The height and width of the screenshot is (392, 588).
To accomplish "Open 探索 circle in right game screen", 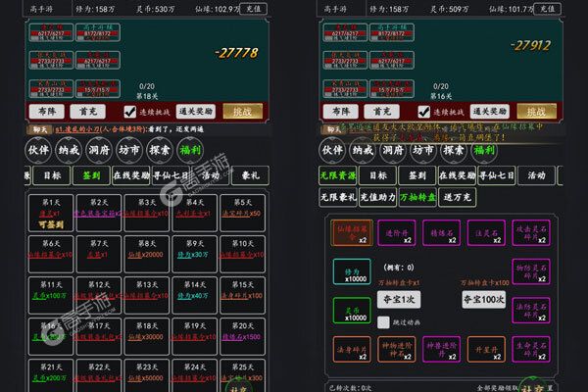I will click(454, 150).
